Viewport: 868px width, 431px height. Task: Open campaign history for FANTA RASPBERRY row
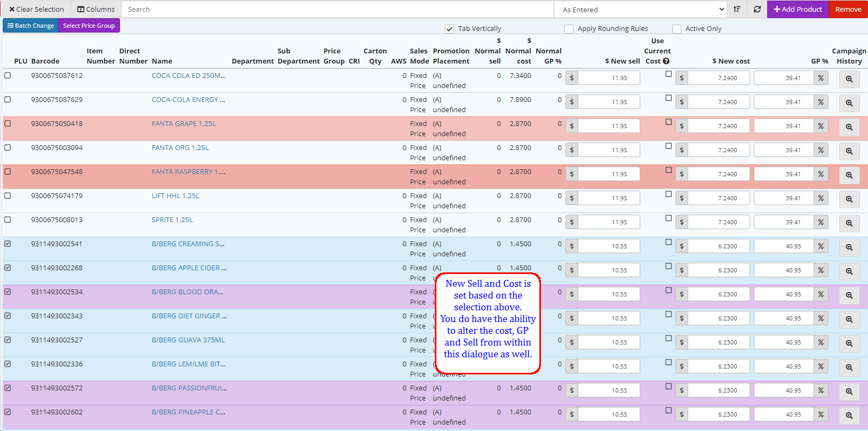(x=849, y=175)
